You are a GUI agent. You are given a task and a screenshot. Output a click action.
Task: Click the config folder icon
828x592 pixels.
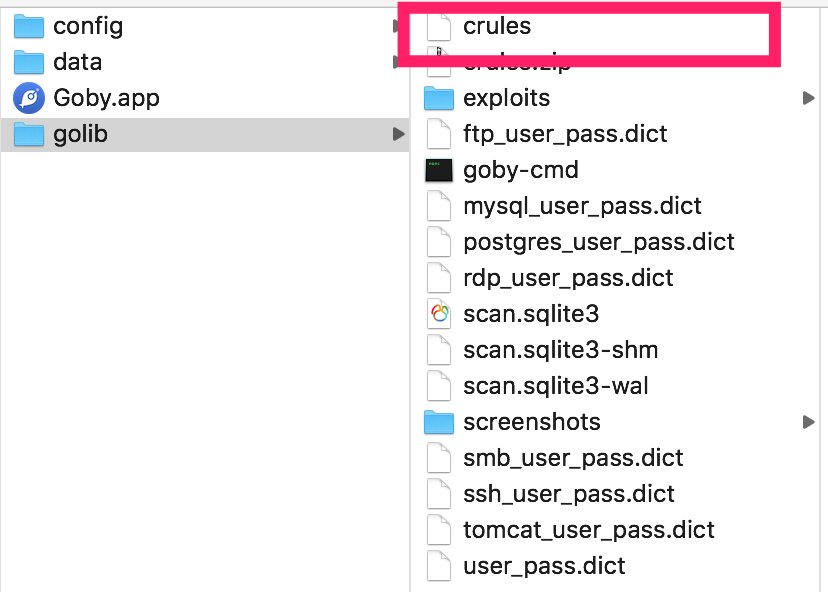(29, 26)
